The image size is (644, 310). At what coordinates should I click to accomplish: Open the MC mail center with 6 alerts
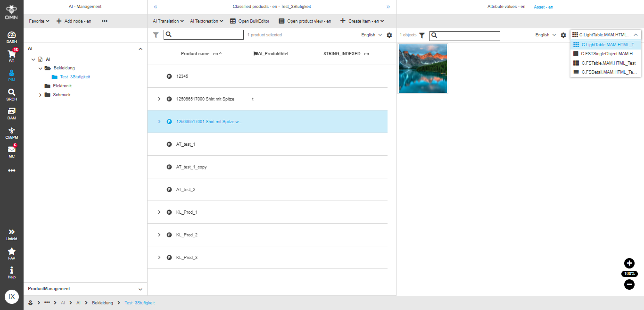point(11,151)
